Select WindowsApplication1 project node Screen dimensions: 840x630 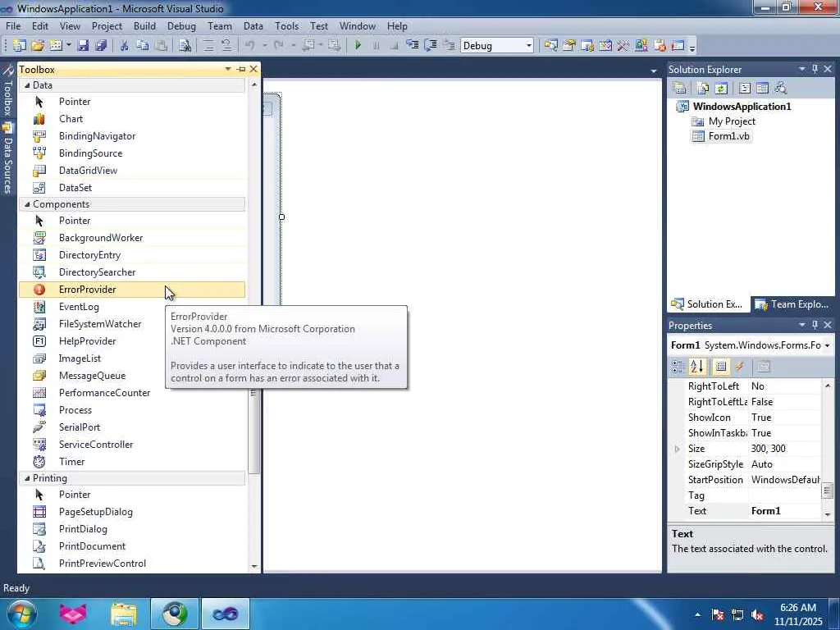click(x=742, y=106)
